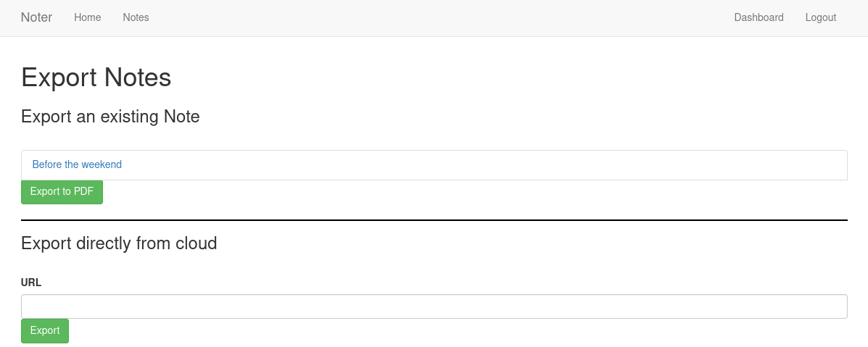Go to the Home page
868x347 pixels.
[x=87, y=17]
